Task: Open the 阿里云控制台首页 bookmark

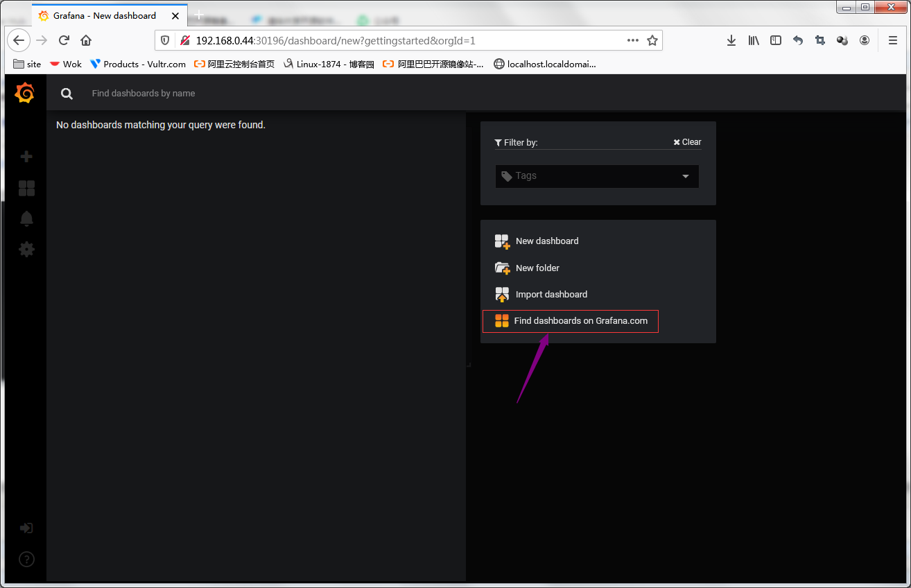Action: click(234, 64)
